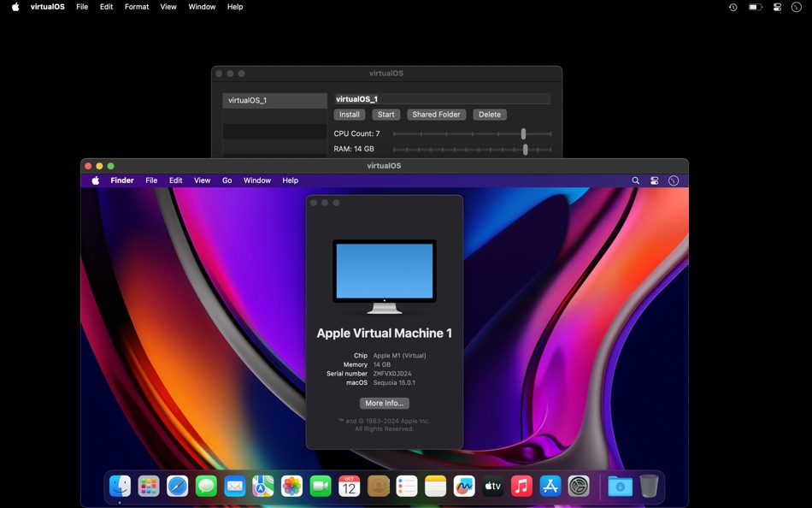
Task: Open Apple menu inside the VM
Action: click(x=95, y=180)
